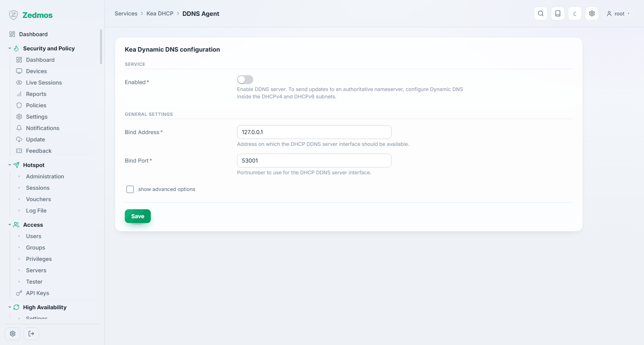This screenshot has width=644, height=345.
Task: Click the Kea Dynamic DNS configuration heading
Action: (x=172, y=50)
